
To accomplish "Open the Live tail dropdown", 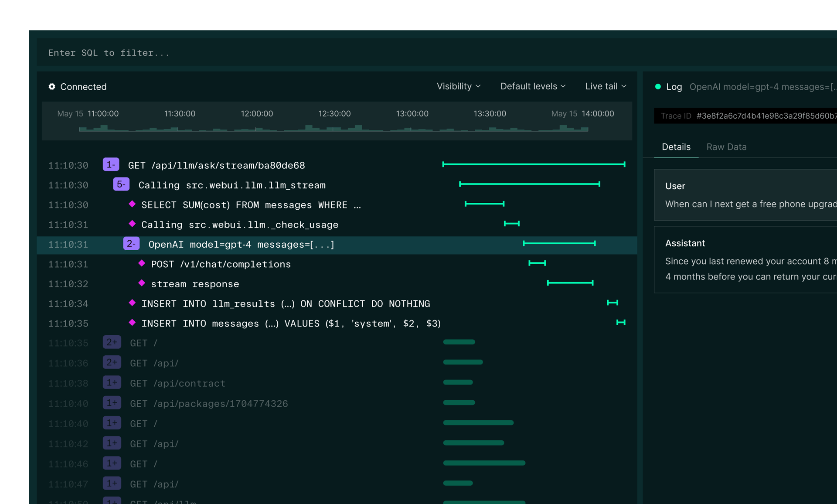I will pos(605,86).
